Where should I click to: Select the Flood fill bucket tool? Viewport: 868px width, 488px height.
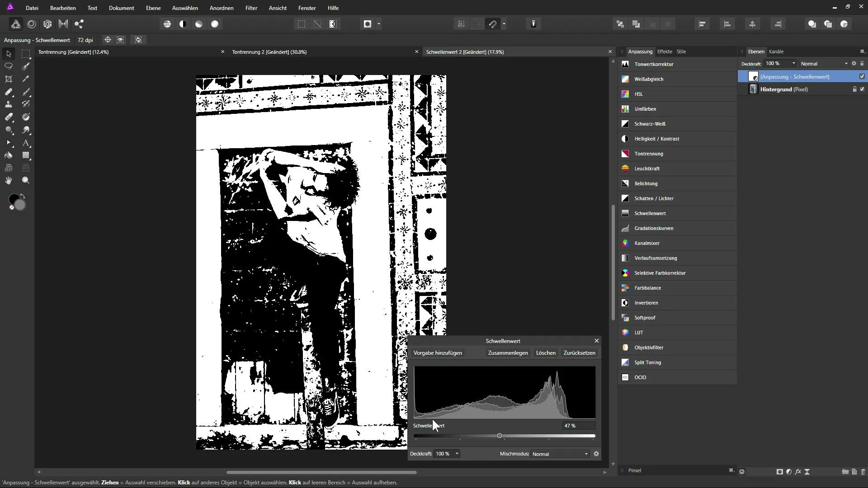coord(9,155)
